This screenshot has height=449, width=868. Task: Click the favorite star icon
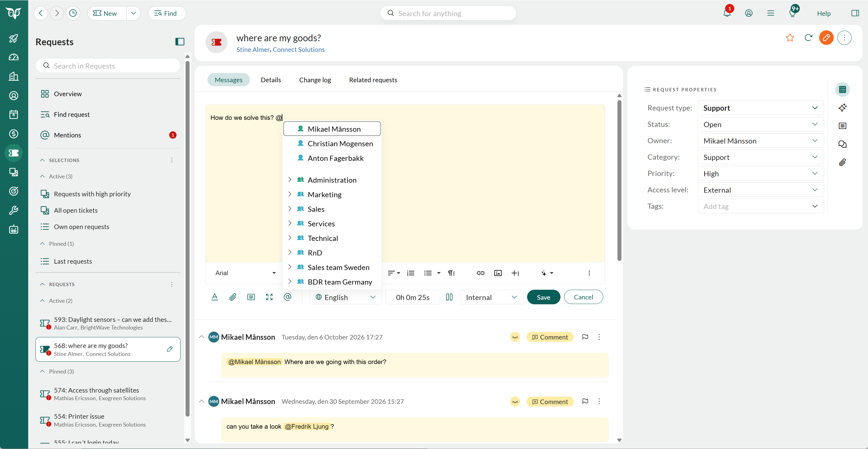(790, 38)
